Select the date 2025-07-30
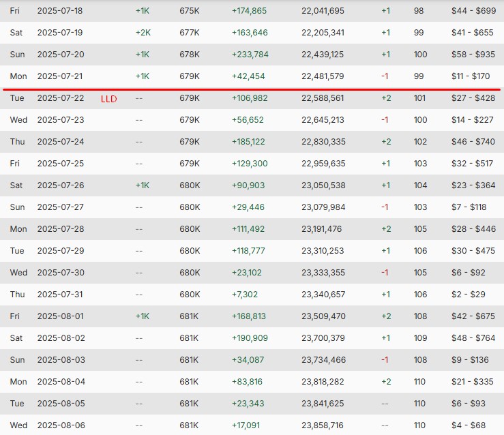This screenshot has width=504, height=435. (61, 273)
